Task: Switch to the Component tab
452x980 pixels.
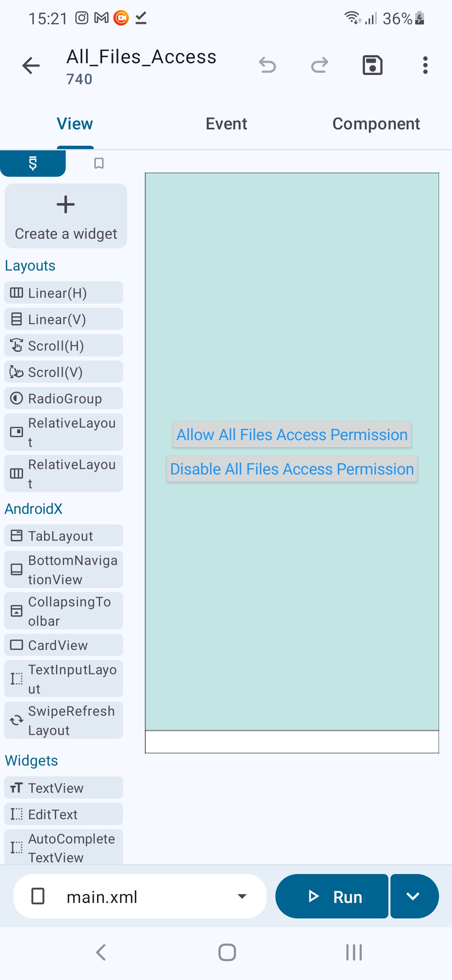Action: pos(376,124)
